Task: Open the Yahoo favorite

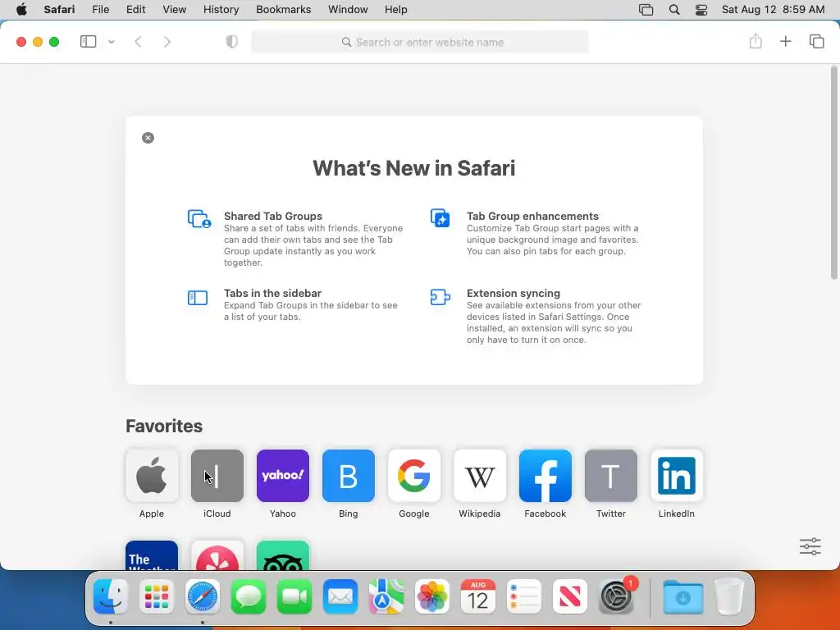Action: [283, 476]
